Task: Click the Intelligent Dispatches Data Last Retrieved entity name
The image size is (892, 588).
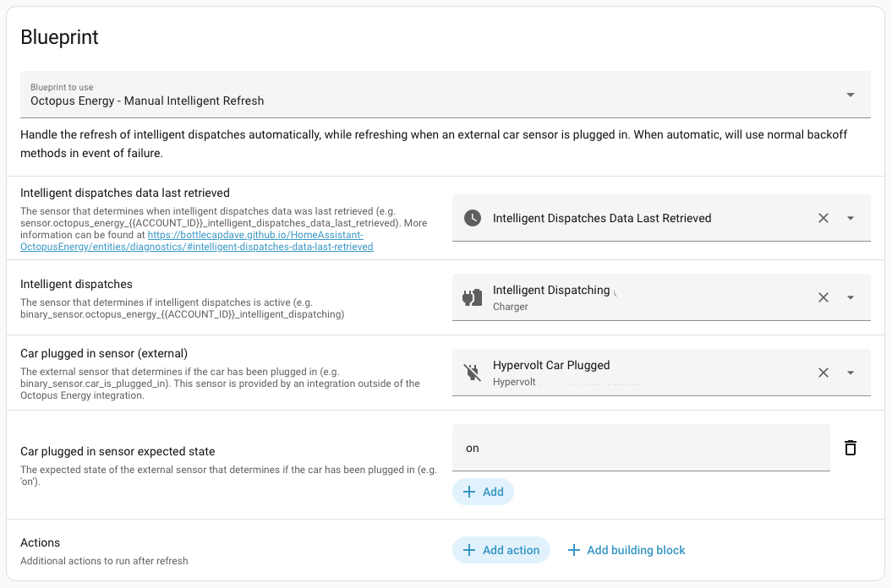Action: 602,218
